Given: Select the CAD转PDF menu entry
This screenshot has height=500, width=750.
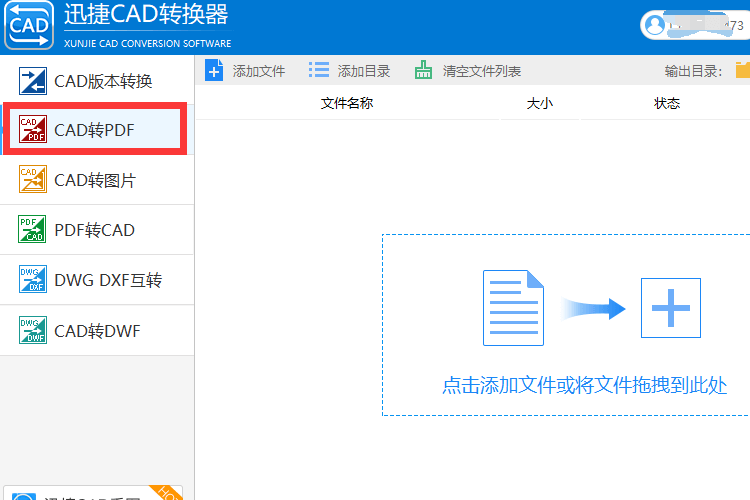Looking at the screenshot, I should [97, 129].
